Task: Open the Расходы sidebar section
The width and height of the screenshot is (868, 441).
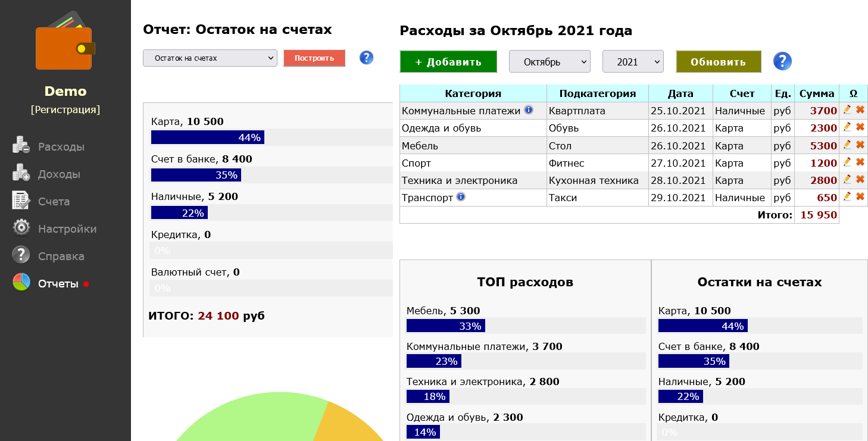Action: point(61,147)
